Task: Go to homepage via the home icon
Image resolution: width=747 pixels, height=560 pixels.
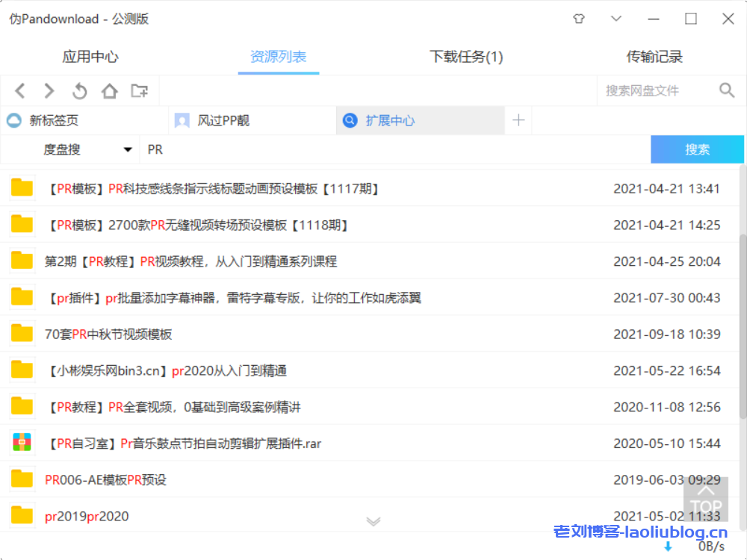Action: coord(109,90)
